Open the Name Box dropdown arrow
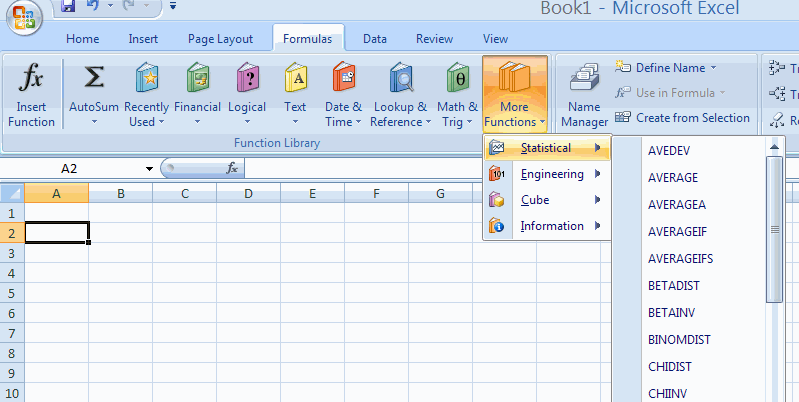 149,169
